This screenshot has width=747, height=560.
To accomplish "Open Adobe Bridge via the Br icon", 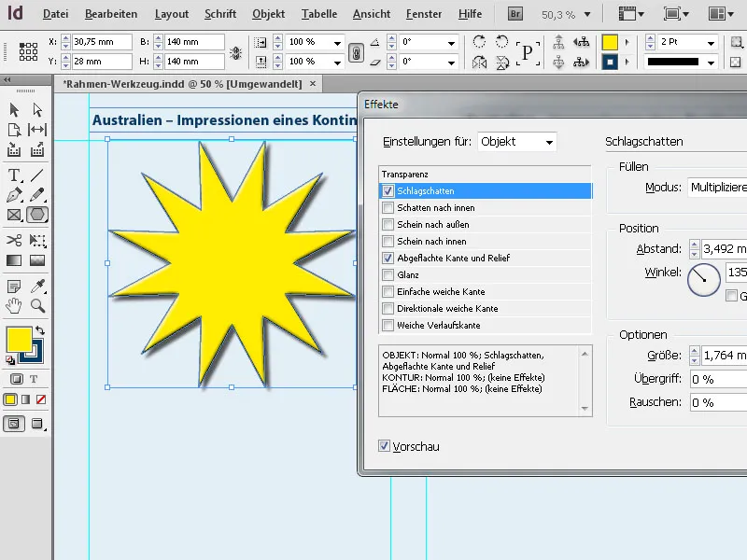I will point(514,13).
